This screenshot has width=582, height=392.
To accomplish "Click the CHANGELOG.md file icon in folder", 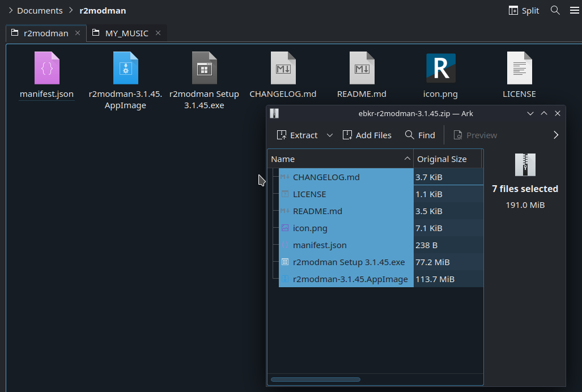I will tap(283, 68).
